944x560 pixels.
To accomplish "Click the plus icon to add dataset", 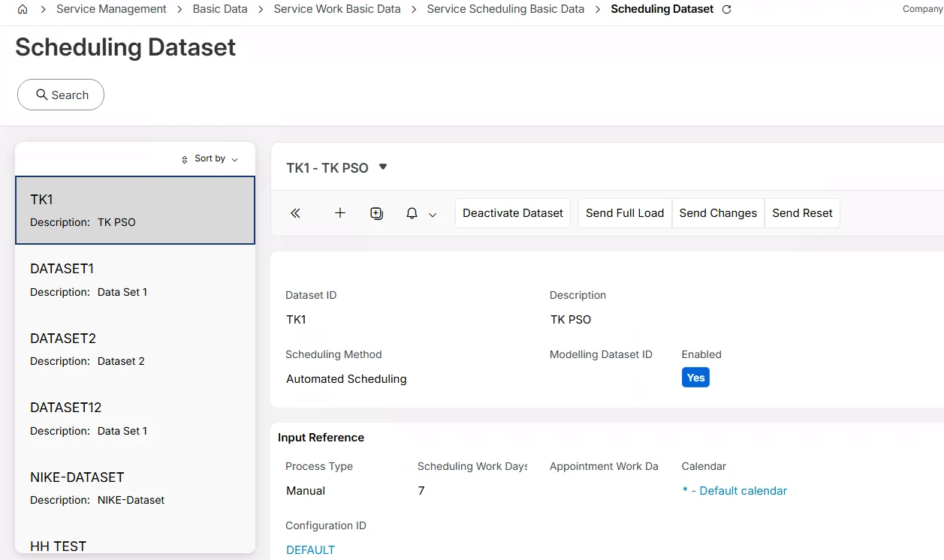I will (340, 213).
